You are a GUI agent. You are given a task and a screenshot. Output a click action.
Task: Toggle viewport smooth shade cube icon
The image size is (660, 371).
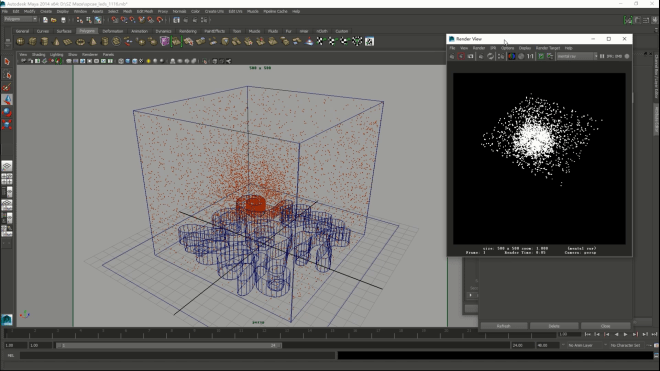[x=128, y=61]
